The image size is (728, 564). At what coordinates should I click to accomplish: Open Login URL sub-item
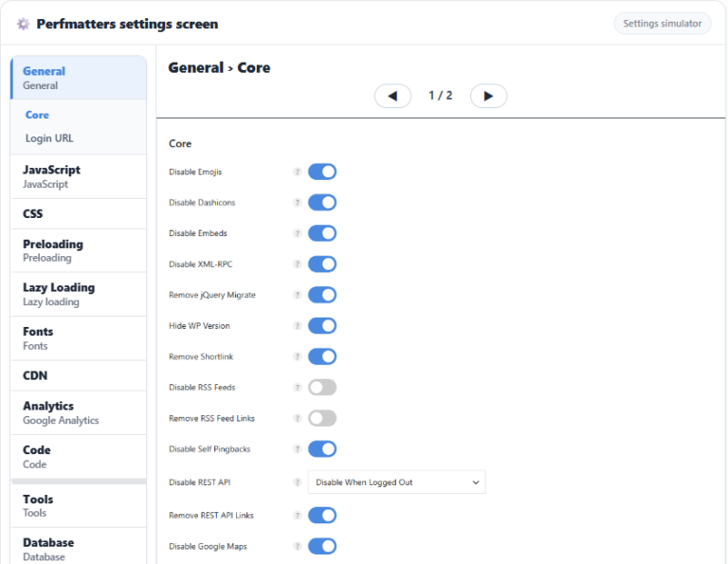49,138
